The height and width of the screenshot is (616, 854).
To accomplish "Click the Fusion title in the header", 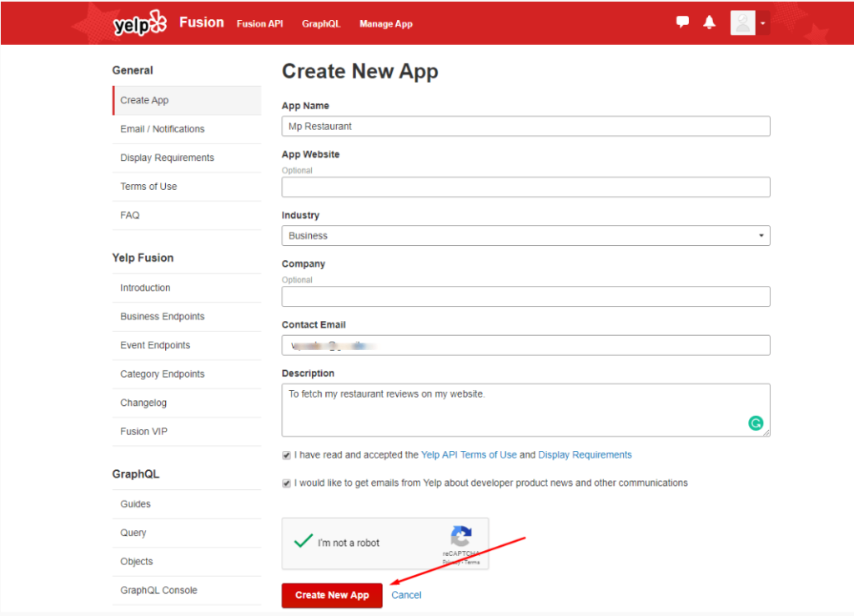I will click(202, 23).
